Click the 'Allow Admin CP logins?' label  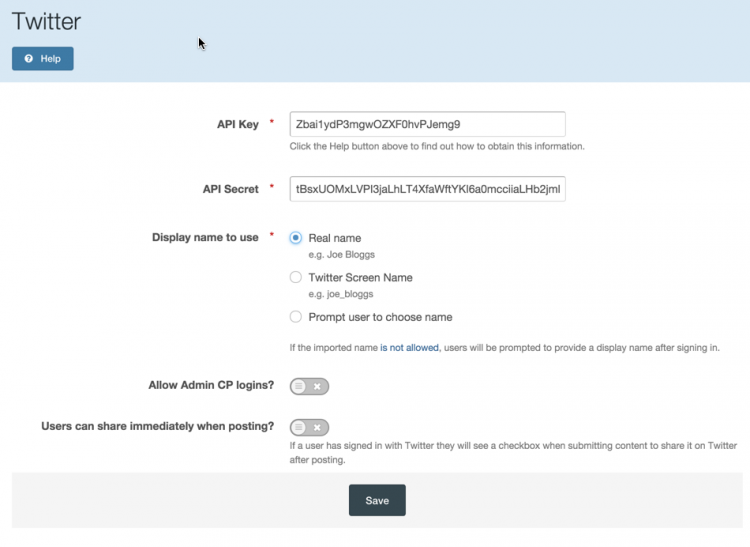click(211, 385)
